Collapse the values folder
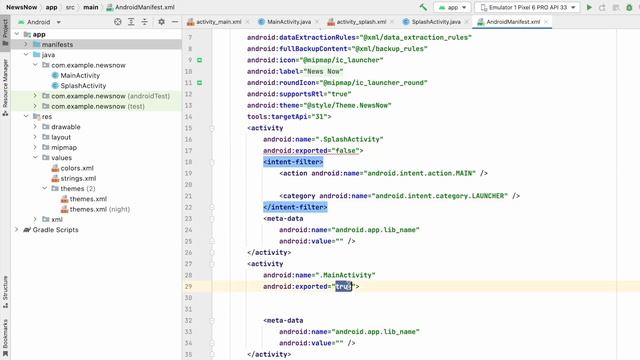This screenshot has width=640, height=360. pyautogui.click(x=35, y=158)
